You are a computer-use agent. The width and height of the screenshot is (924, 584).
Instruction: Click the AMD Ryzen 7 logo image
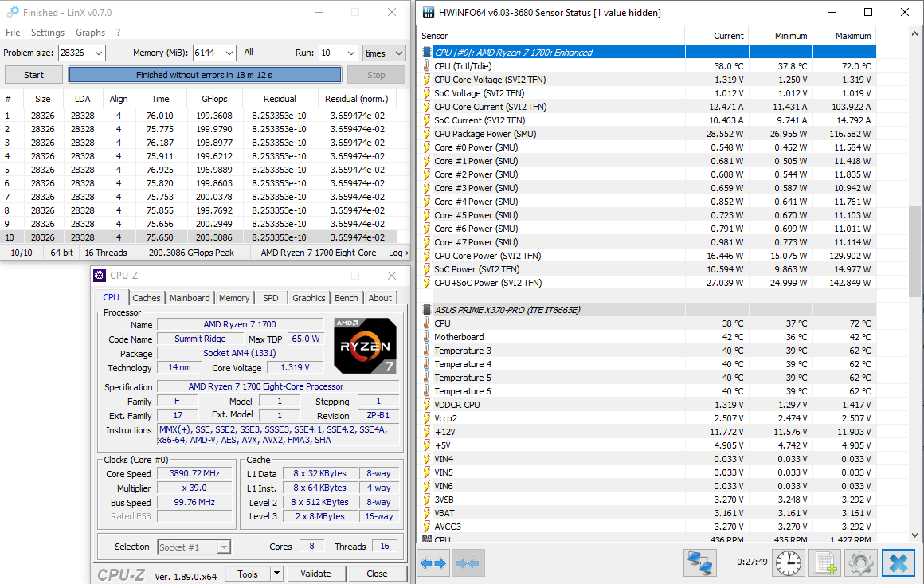366,346
